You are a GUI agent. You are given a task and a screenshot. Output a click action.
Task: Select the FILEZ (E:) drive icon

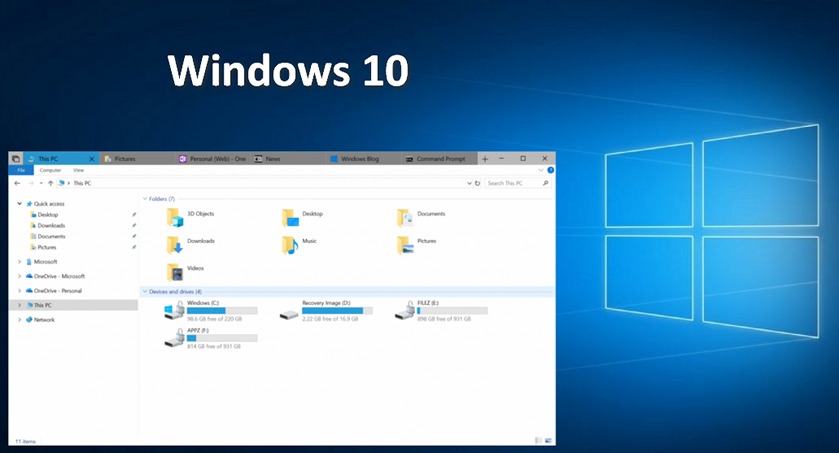[x=405, y=310]
